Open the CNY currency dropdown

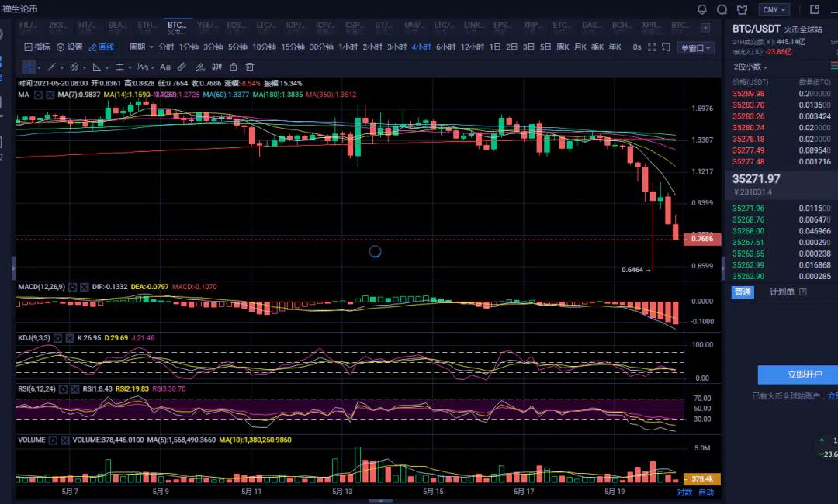774,9
